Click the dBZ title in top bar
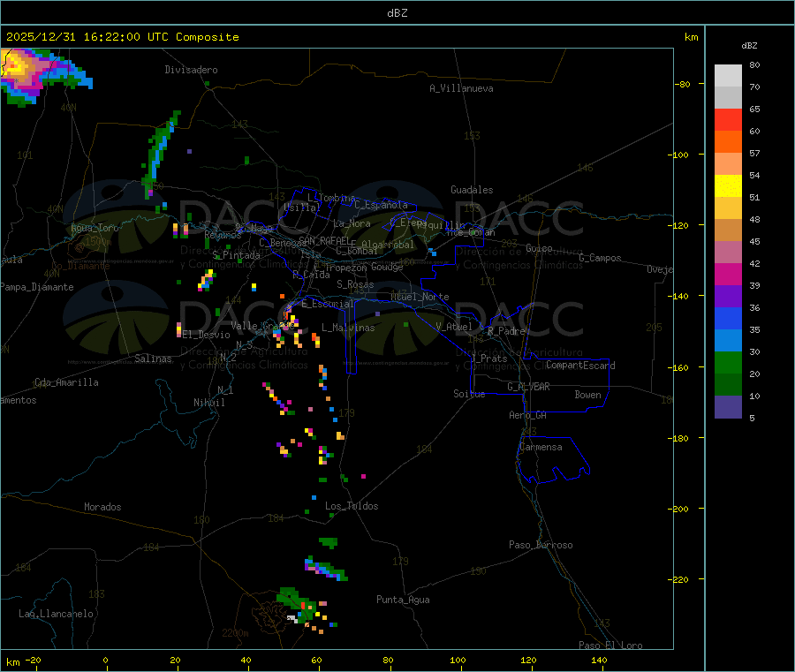This screenshot has height=672, width=795. click(397, 13)
